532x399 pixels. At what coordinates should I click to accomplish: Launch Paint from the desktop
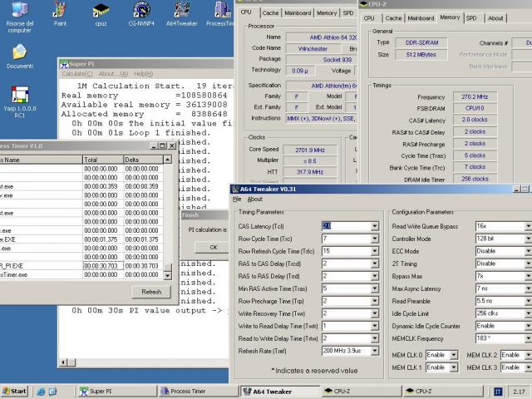pyautogui.click(x=60, y=15)
